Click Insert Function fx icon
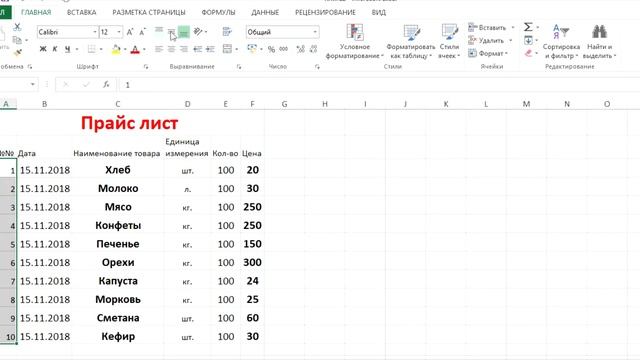This screenshot has height=360, width=640. point(106,84)
